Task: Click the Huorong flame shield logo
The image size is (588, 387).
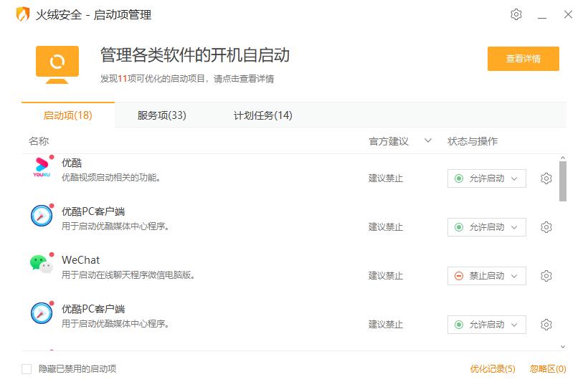Action: (x=23, y=14)
